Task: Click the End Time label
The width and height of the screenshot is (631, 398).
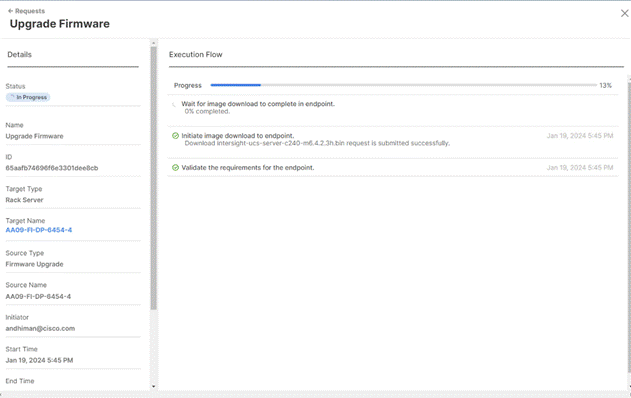Action: click(20, 381)
